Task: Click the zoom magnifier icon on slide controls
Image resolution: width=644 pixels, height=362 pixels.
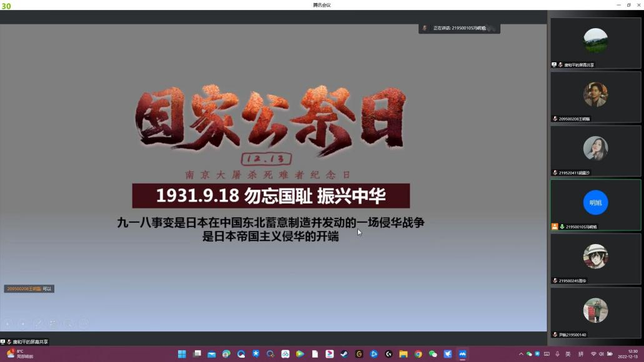Action: pyautogui.click(x=68, y=323)
